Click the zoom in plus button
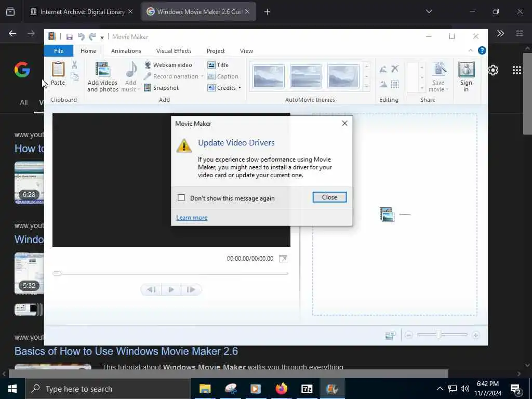Image resolution: width=532 pixels, height=399 pixels. [x=476, y=335]
